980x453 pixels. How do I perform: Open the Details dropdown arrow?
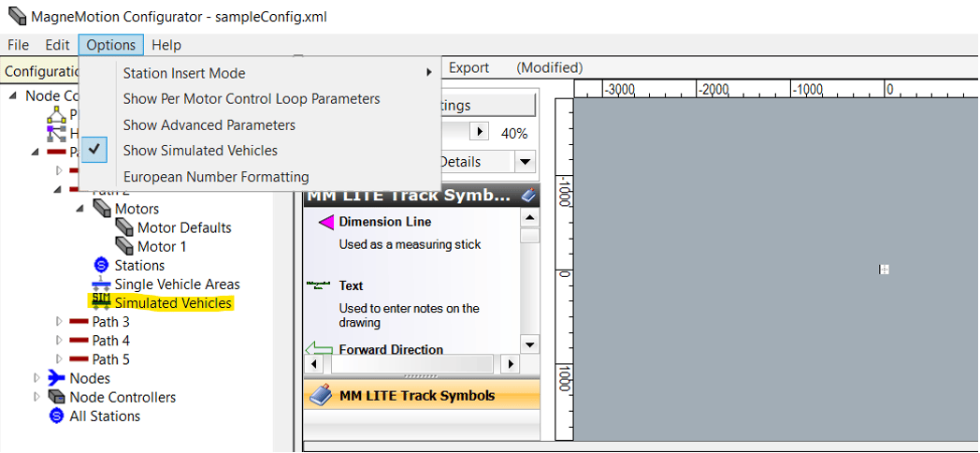pos(525,162)
